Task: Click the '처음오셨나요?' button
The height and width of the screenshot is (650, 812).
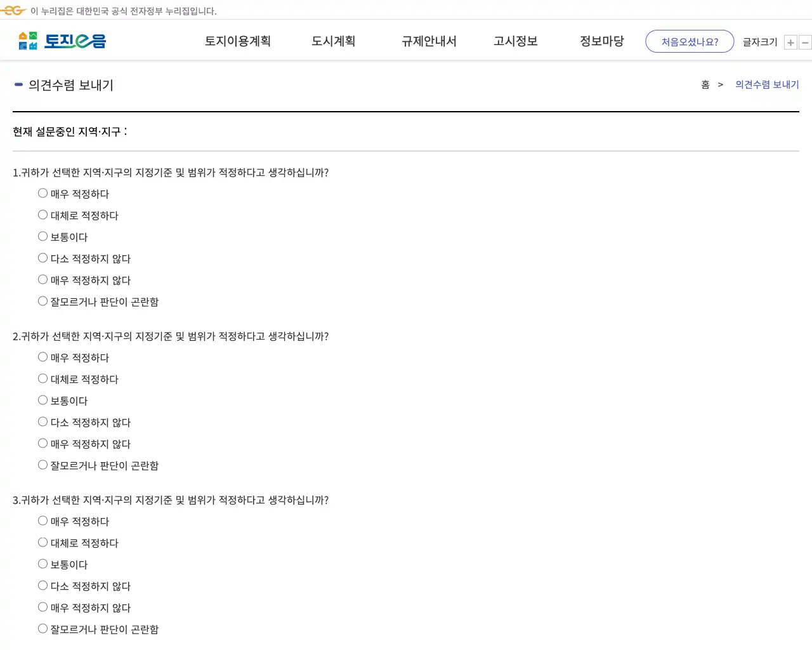Action: (x=690, y=41)
